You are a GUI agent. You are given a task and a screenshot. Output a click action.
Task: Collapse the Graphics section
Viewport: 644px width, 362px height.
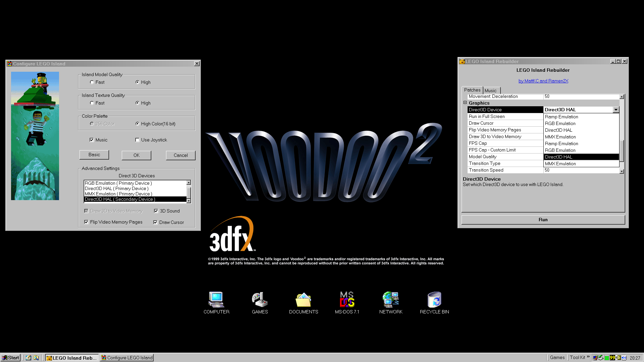click(465, 103)
